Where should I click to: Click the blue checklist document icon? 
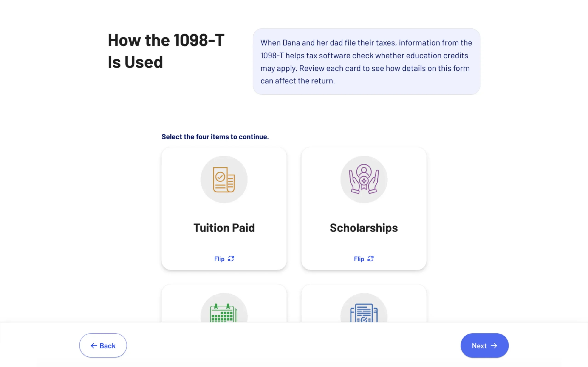pyautogui.click(x=364, y=313)
